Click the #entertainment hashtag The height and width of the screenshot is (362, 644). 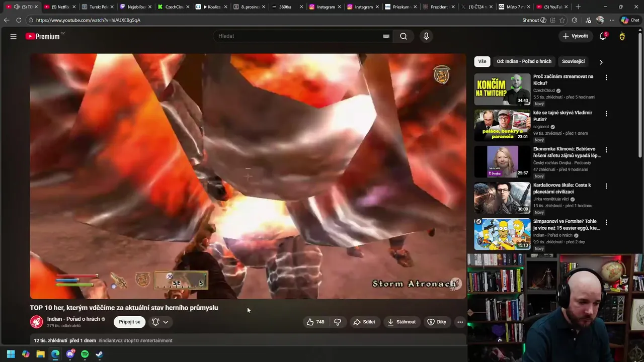point(156,340)
